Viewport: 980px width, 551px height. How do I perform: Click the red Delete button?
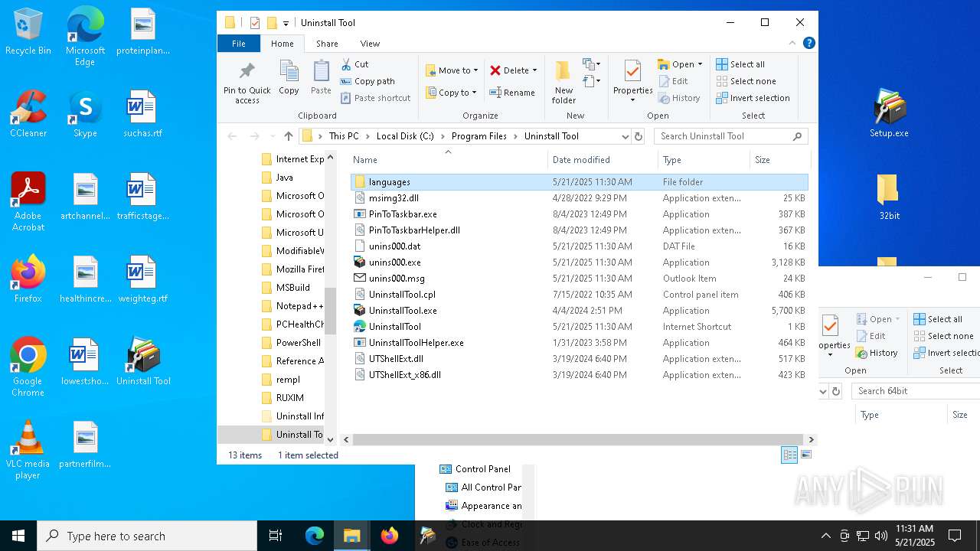[509, 70]
